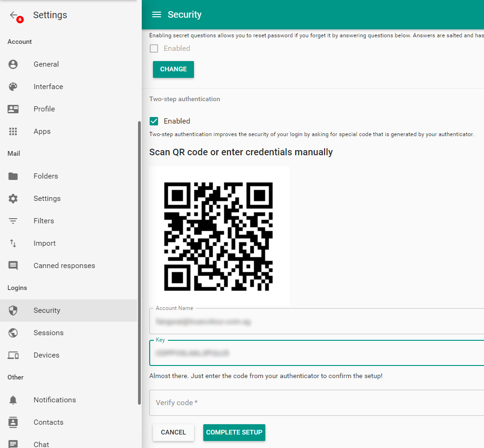Go to Profile settings

pyautogui.click(x=69, y=109)
